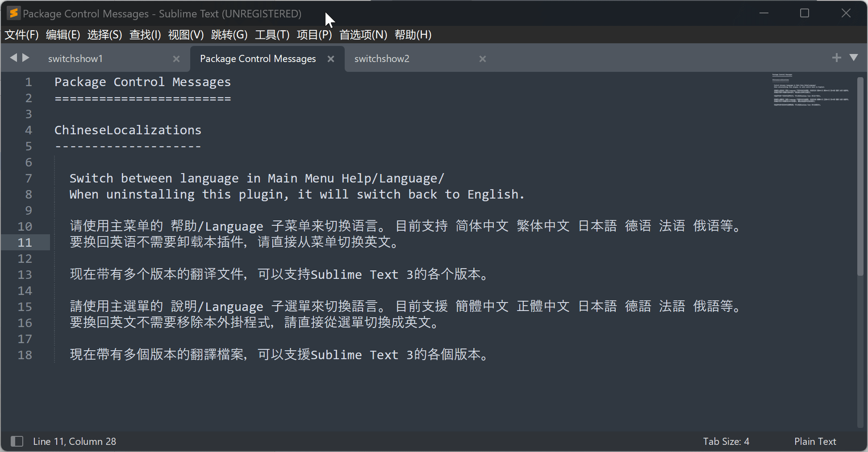
Task: Click line '現在帶有多個版本的翻譯檔案'
Action: point(279,355)
